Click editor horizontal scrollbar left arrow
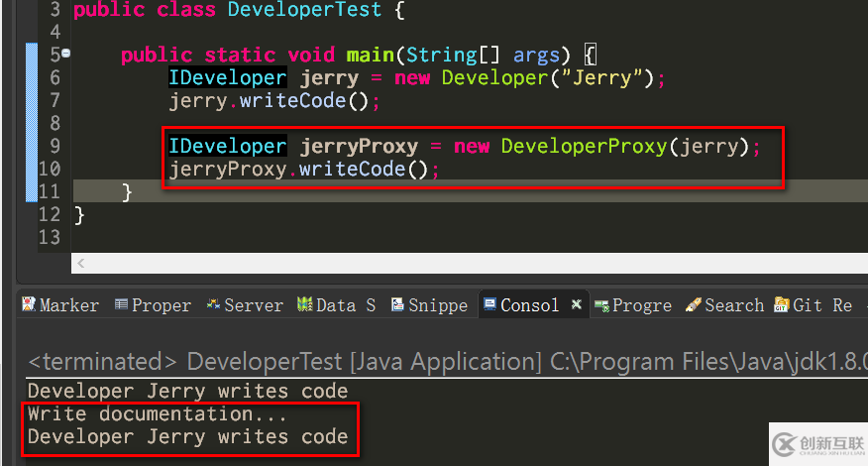The height and width of the screenshot is (466, 868). click(81, 263)
